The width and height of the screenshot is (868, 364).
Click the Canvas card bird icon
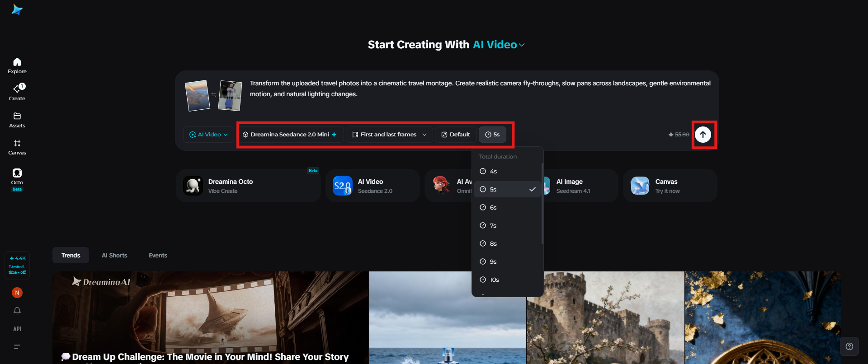[640, 186]
